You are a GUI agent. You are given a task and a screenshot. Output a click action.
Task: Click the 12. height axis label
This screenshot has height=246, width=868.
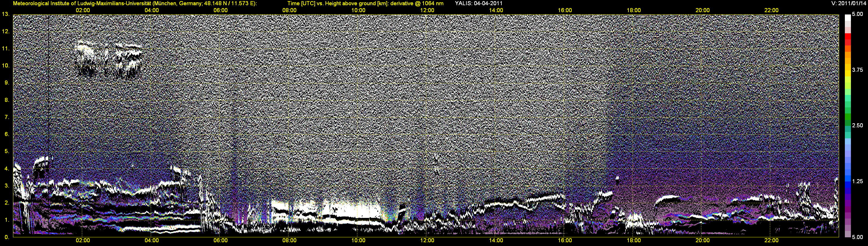[x=5, y=31]
